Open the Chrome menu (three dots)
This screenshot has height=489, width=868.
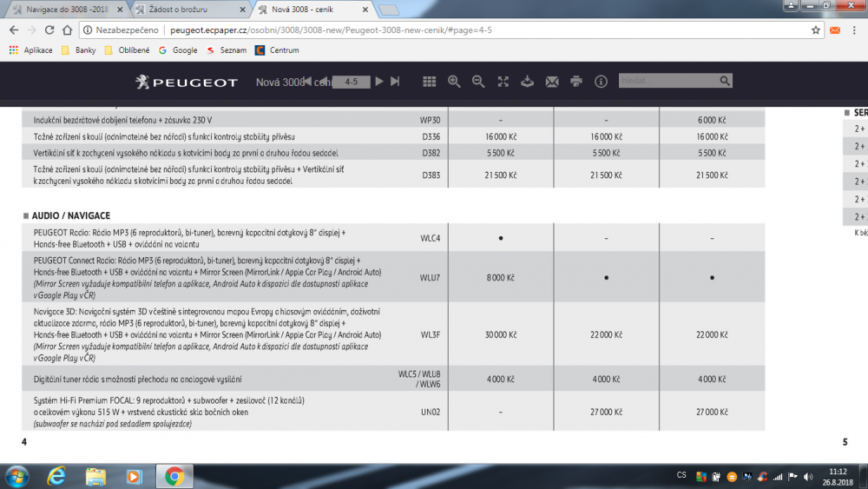tap(855, 30)
